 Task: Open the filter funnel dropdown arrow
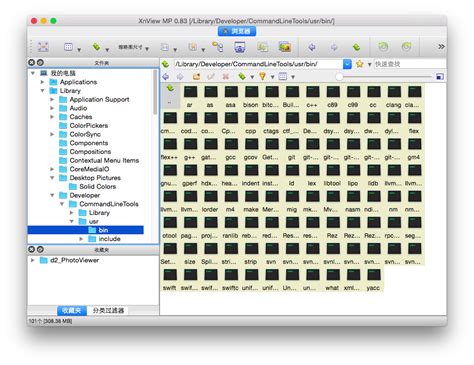point(272,77)
